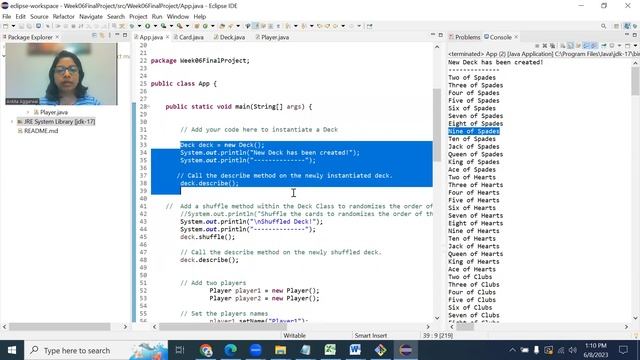The width and height of the screenshot is (640, 360).
Task: Maximize the Console view
Action: [634, 35]
